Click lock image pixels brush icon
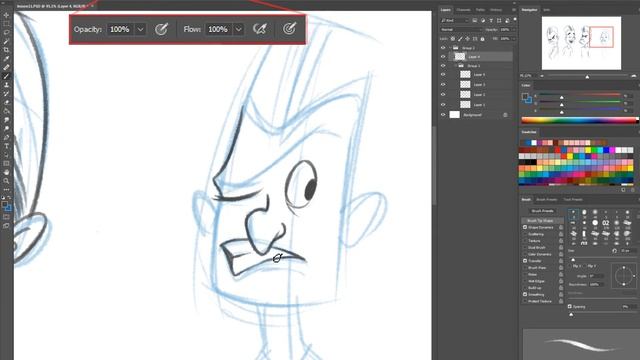The height and width of the screenshot is (360, 640). (x=460, y=39)
